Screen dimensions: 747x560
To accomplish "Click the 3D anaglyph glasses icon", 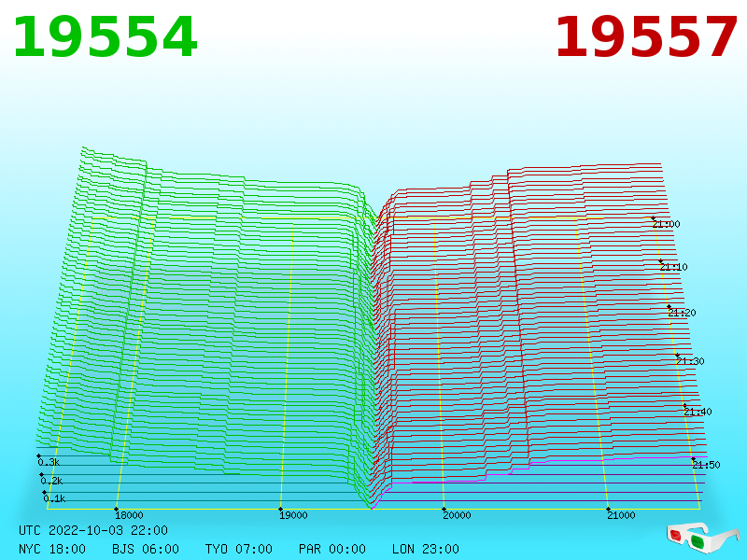I will (x=702, y=537).
